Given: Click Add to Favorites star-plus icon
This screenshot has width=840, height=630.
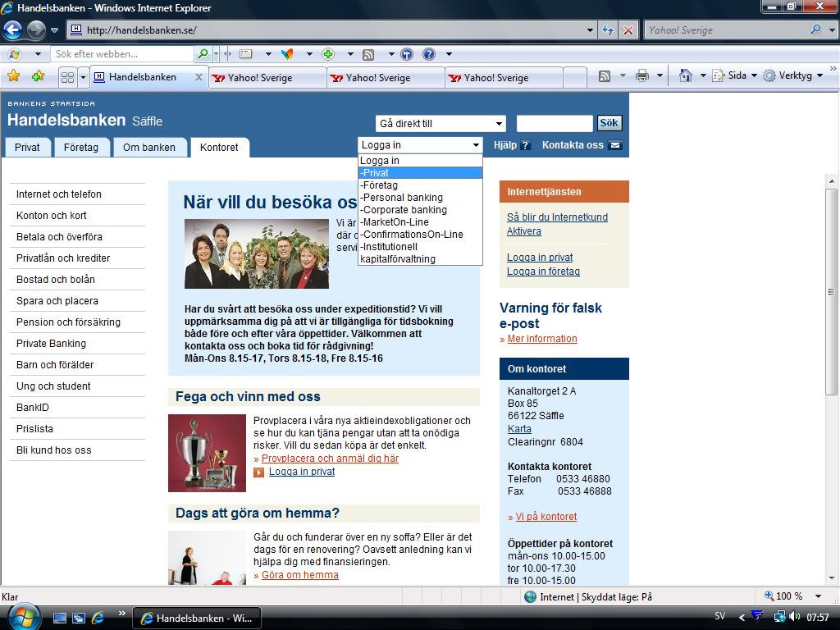Looking at the screenshot, I should pos(38,76).
